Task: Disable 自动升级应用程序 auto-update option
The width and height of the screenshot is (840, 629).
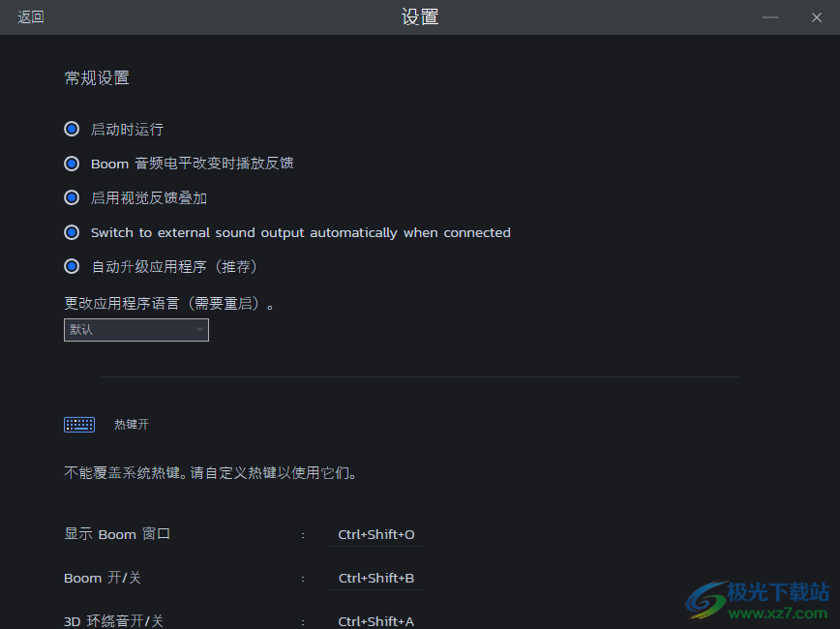Action: tap(71, 266)
